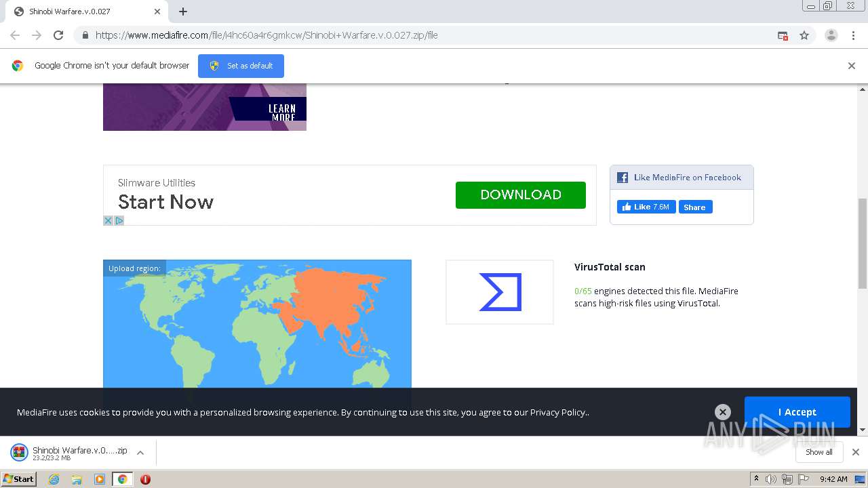Click the red shield taskbar icon
This screenshot has width=868, height=488.
[x=145, y=479]
